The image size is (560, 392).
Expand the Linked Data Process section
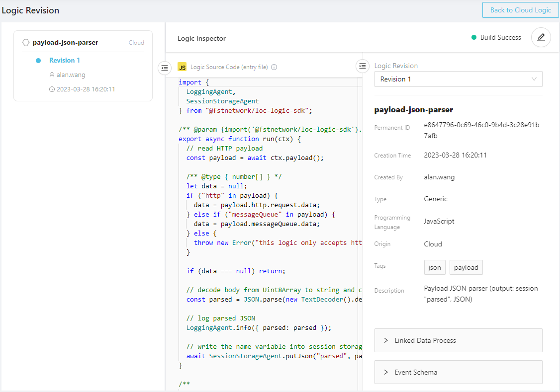click(458, 340)
